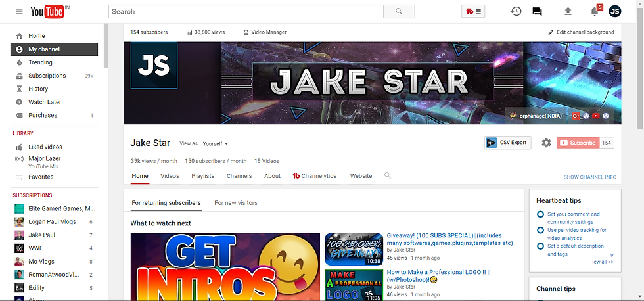Click the 154 subscribers stat text
This screenshot has width=644, height=301.
click(x=149, y=32)
